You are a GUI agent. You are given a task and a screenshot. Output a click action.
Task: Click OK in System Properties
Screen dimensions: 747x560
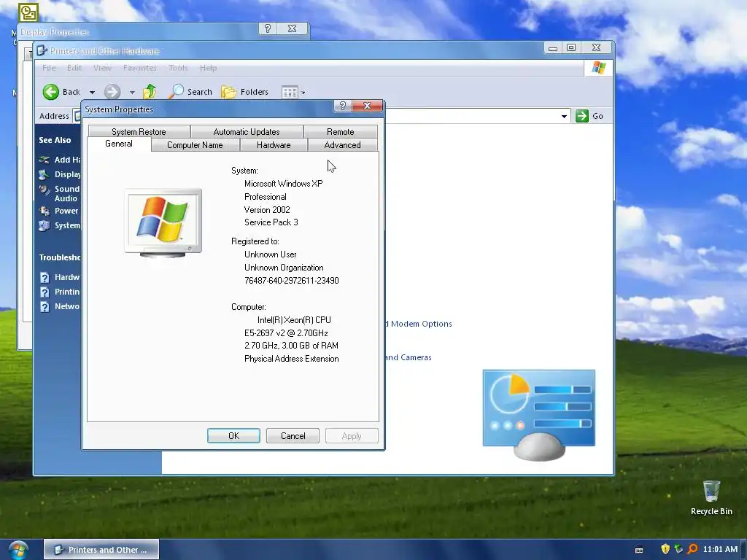click(x=233, y=436)
